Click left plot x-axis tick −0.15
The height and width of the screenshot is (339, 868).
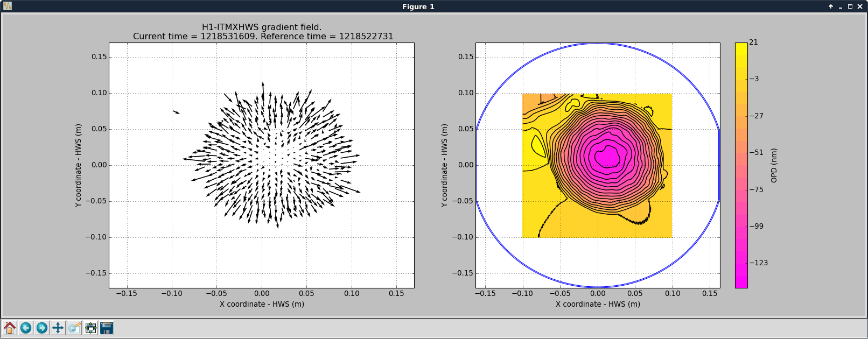point(127,293)
